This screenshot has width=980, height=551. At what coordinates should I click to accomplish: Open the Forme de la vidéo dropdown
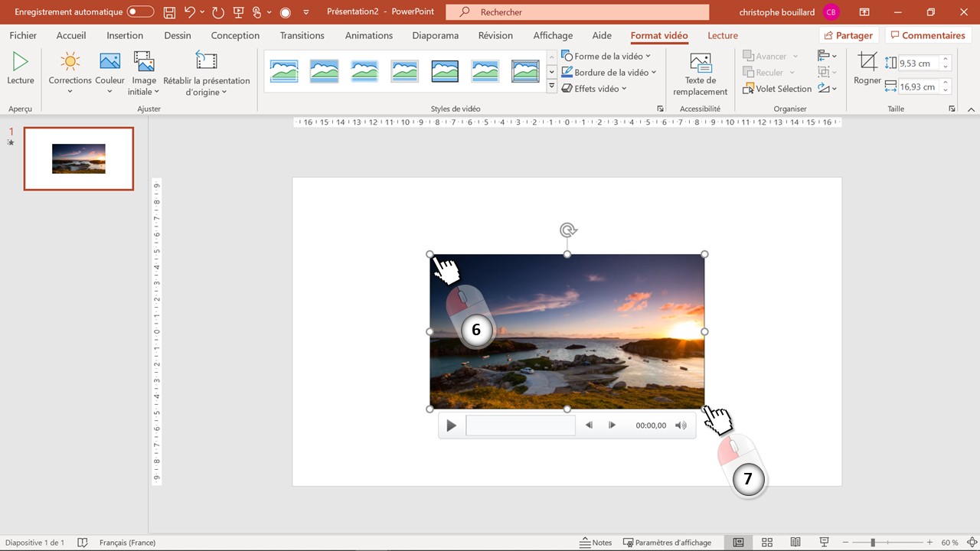tap(606, 56)
